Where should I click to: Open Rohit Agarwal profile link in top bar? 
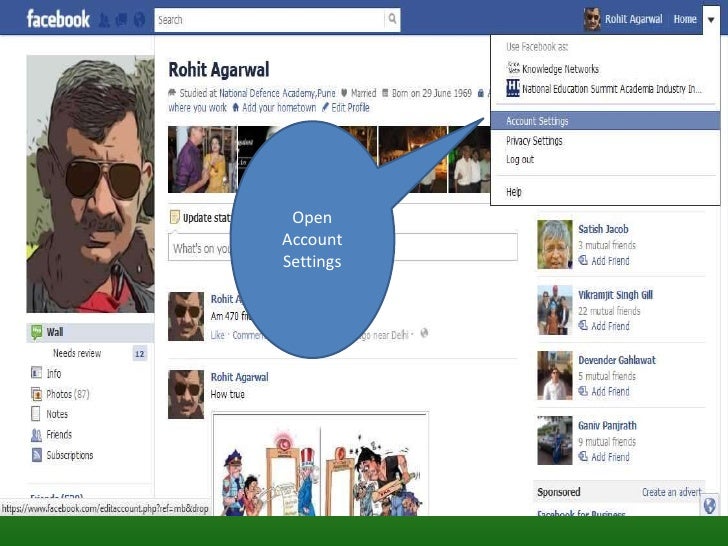(x=633, y=19)
